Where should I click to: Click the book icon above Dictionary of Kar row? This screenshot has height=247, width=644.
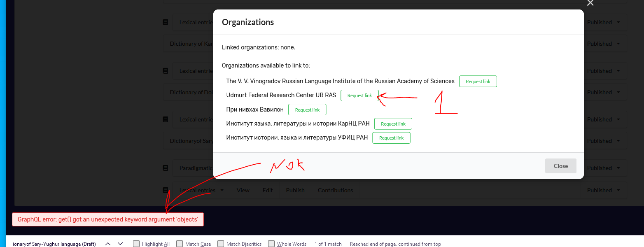[x=165, y=22]
